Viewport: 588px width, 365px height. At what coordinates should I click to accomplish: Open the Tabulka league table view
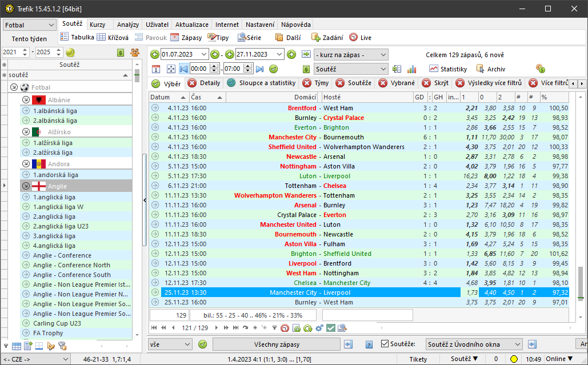coord(77,38)
